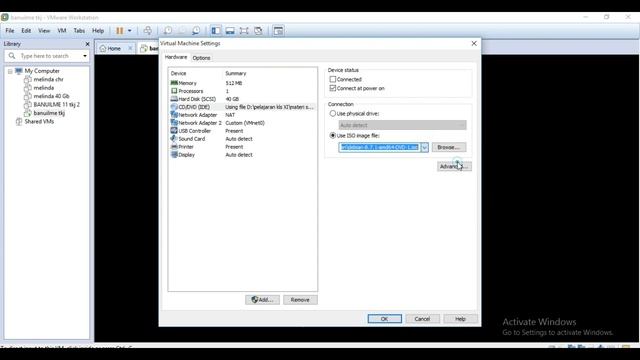The height and width of the screenshot is (360, 640).
Task: Click the Shared VMs icon
Action: coord(19,121)
